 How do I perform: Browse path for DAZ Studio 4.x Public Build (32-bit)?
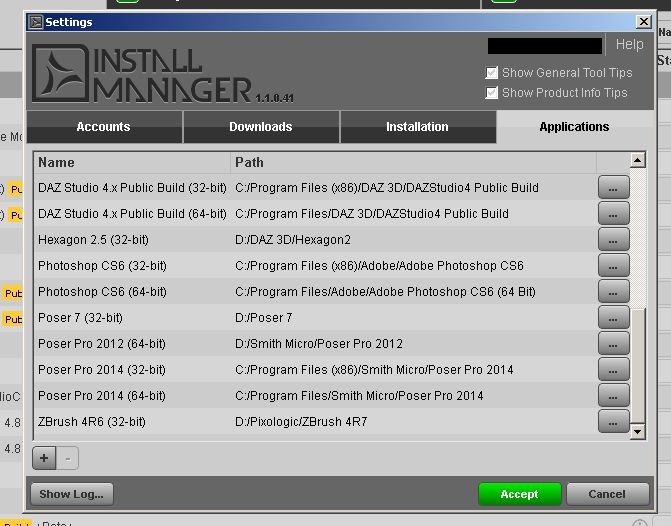(x=614, y=187)
